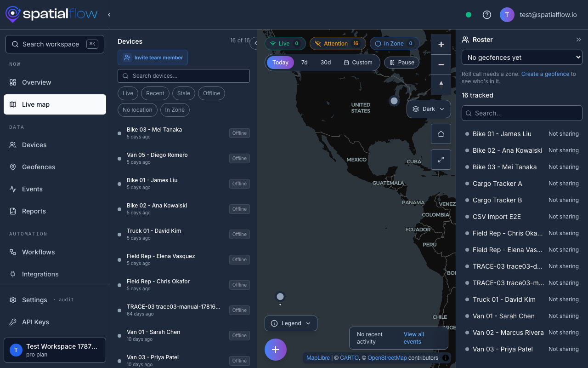
Task: Open the help question mark icon
Action: click(x=487, y=15)
